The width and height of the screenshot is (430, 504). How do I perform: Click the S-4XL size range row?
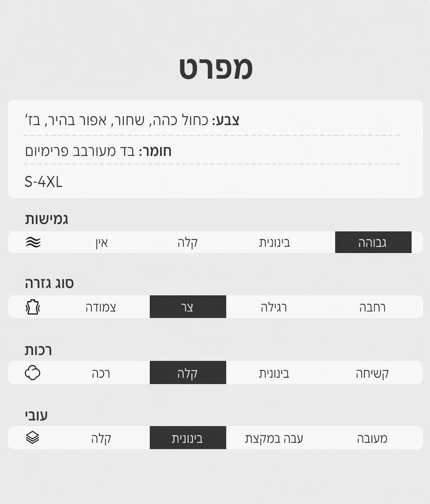click(216, 182)
